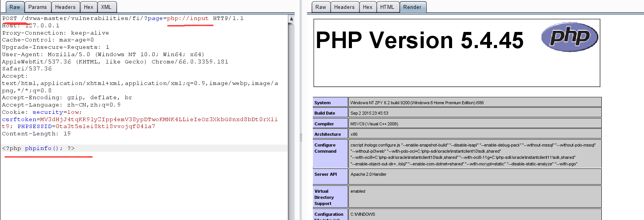Viewport: 644px width, 220px height.
Task: Click the Content-Length: 19 header
Action: (x=36, y=133)
